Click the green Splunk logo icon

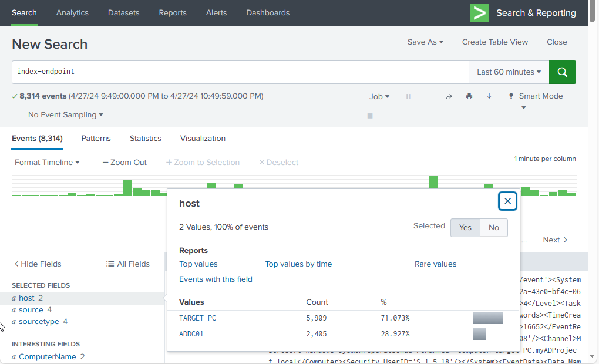(479, 13)
